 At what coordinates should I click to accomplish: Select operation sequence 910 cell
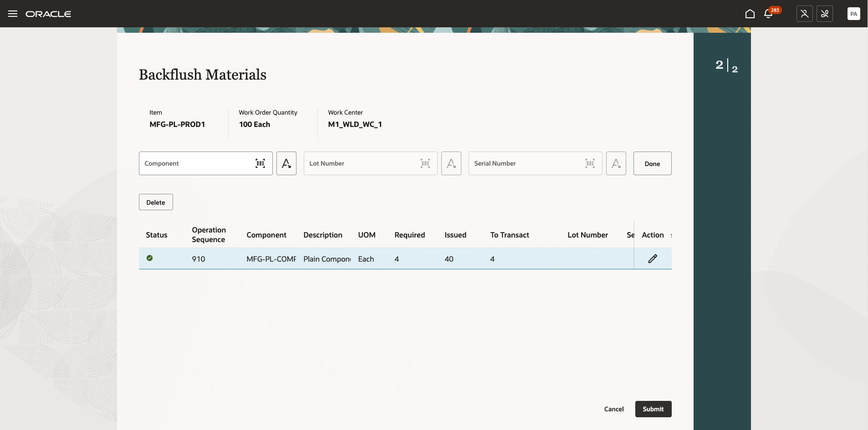click(x=199, y=259)
